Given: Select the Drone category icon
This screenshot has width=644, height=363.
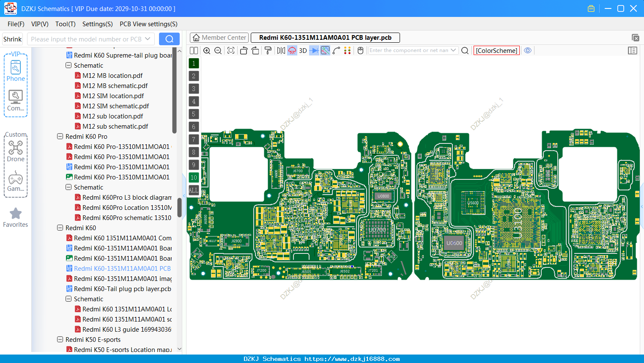Looking at the screenshot, I should coord(16,151).
